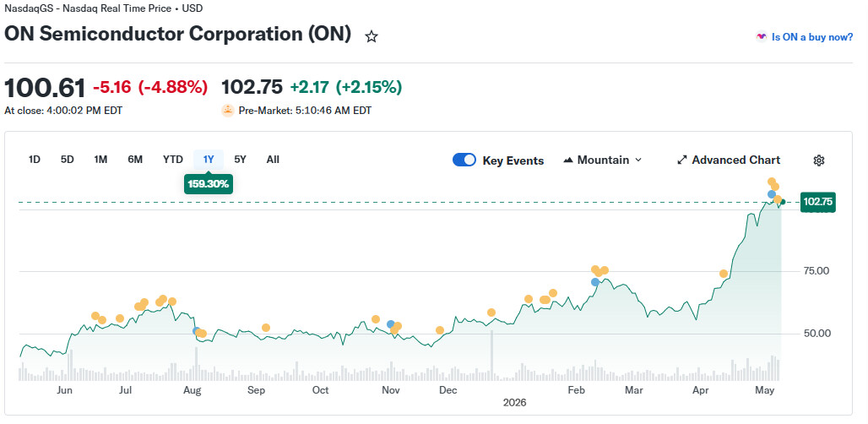Screen dimensions: 868x424
Task: Click the -5.16 (-4.88%) change value
Action: pyautogui.click(x=150, y=88)
